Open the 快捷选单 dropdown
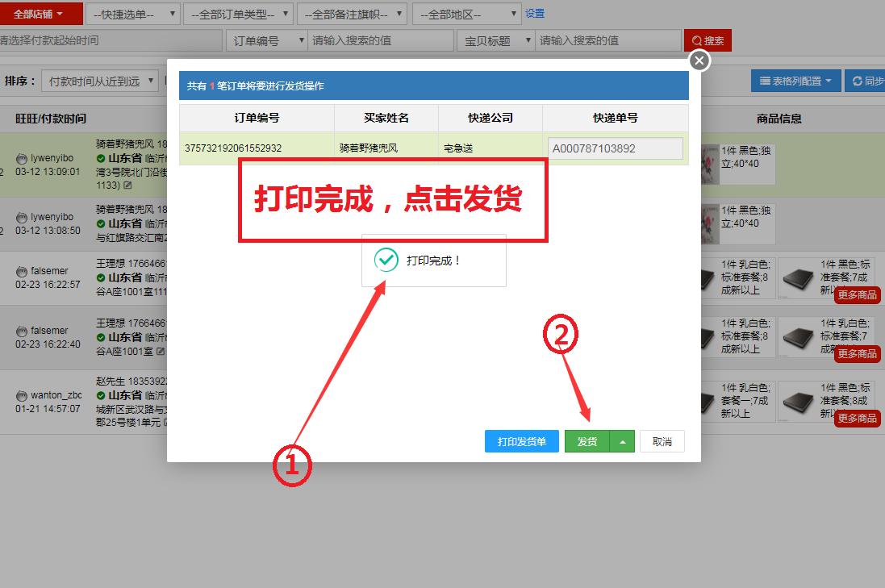This screenshot has height=588, width=885. pos(133,13)
